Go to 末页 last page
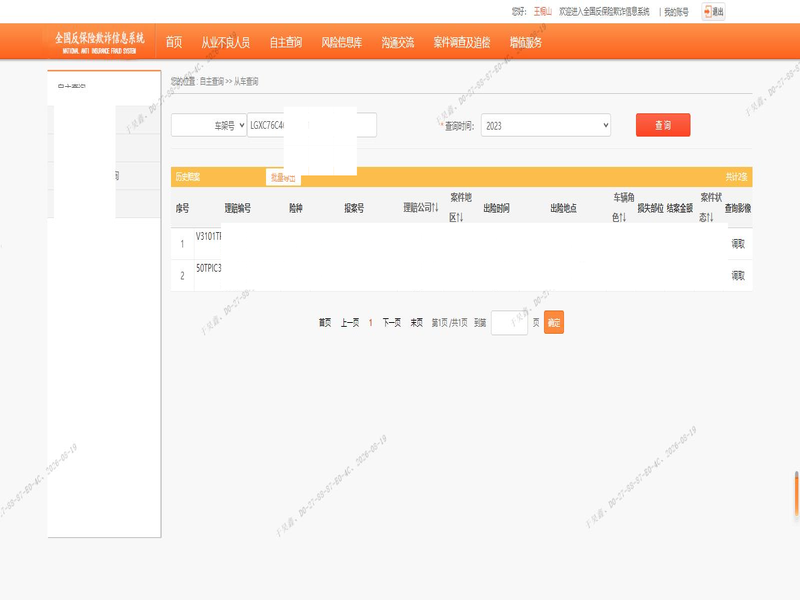Image resolution: width=800 pixels, height=600 pixels. [x=416, y=322]
